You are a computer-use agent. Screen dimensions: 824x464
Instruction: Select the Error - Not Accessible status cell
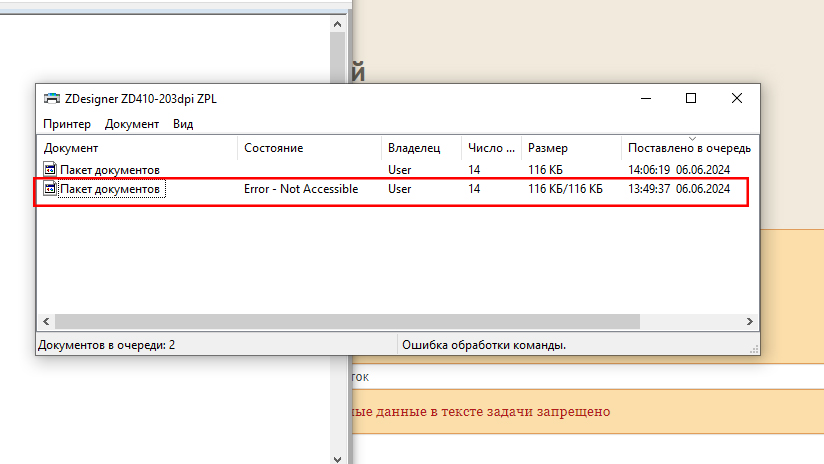pos(301,189)
